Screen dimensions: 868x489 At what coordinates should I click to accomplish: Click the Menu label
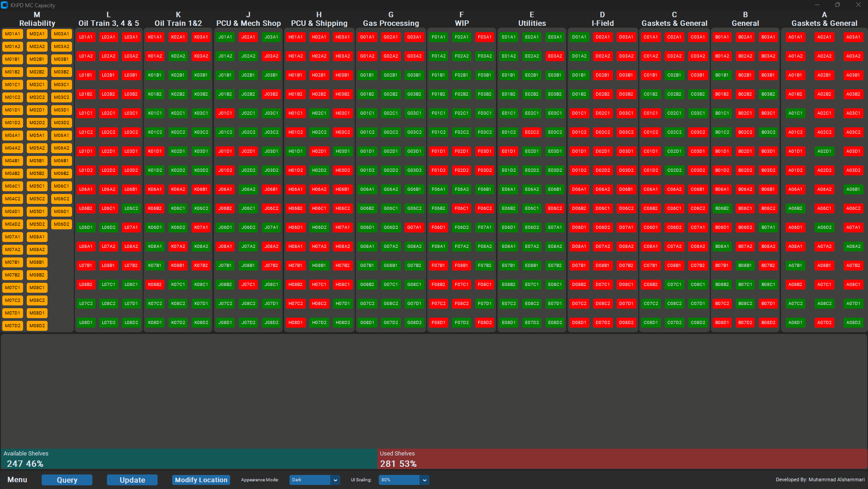[17, 480]
